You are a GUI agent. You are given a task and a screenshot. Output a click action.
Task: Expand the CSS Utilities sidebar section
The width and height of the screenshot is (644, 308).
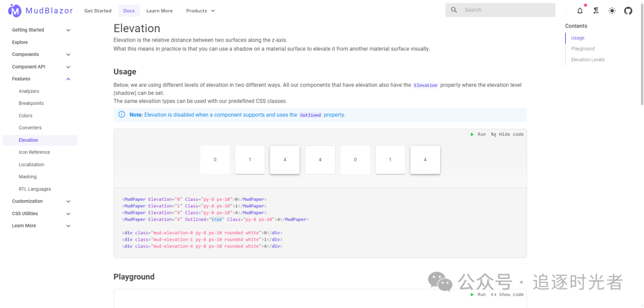pyautogui.click(x=69, y=214)
